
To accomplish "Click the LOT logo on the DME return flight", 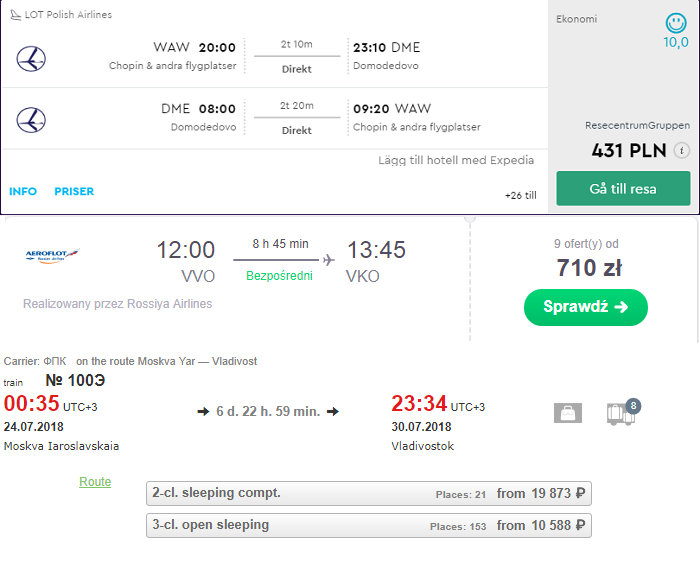I will [x=31, y=120].
